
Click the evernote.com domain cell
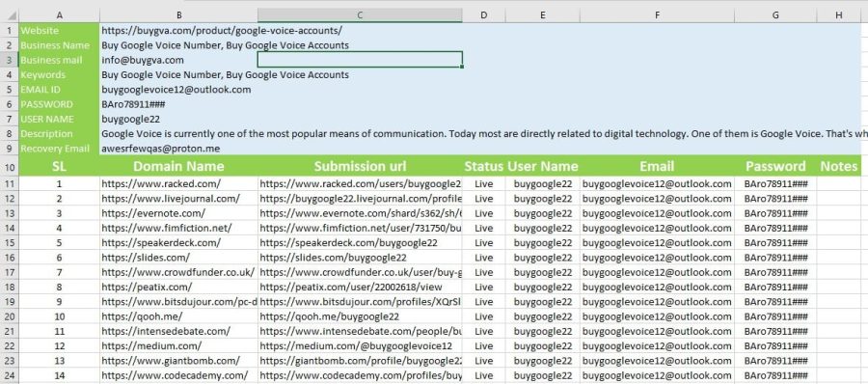(178, 213)
